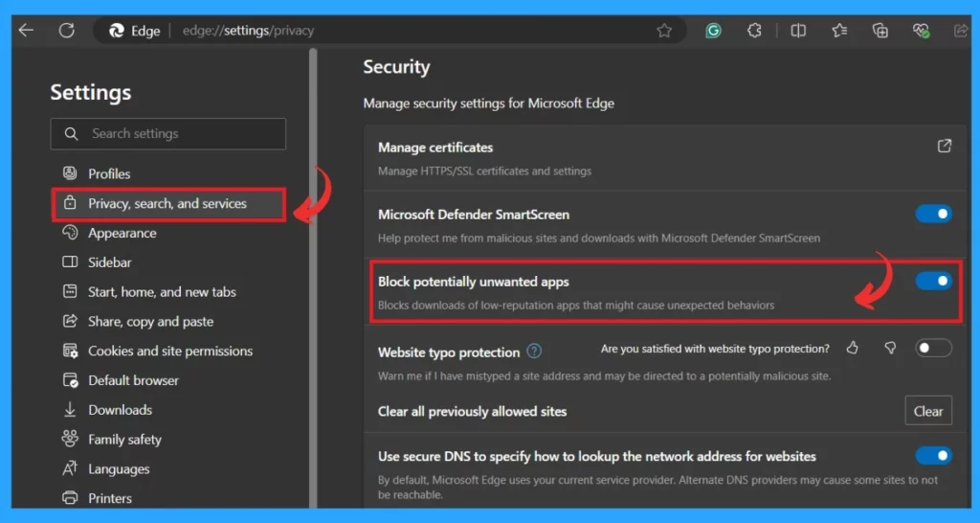This screenshot has height=523, width=980.
Task: Open split screen icon in toolbar
Action: pyautogui.click(x=798, y=30)
